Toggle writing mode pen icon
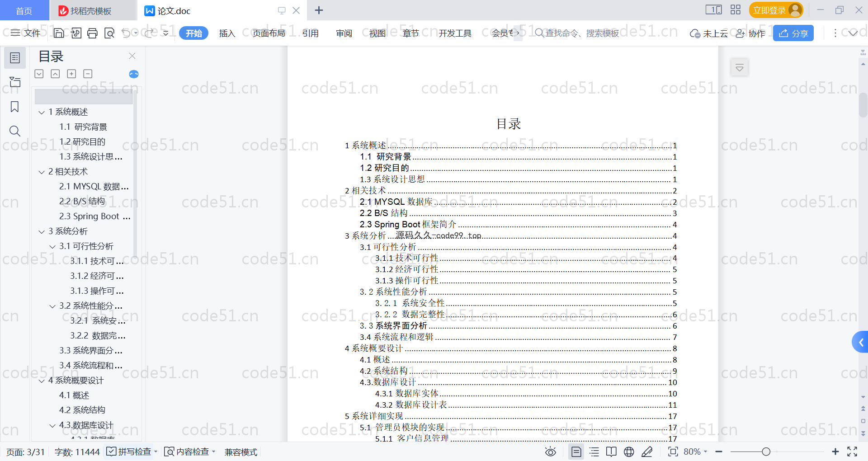Screen dimensions: 868x461 coord(647,452)
